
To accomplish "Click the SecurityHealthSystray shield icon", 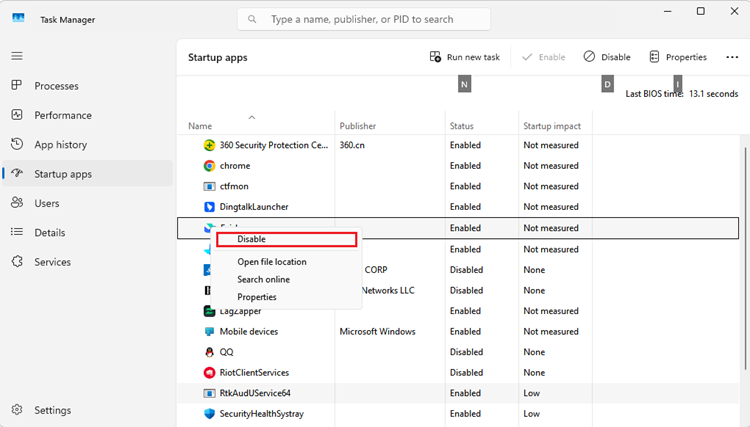I will (209, 414).
